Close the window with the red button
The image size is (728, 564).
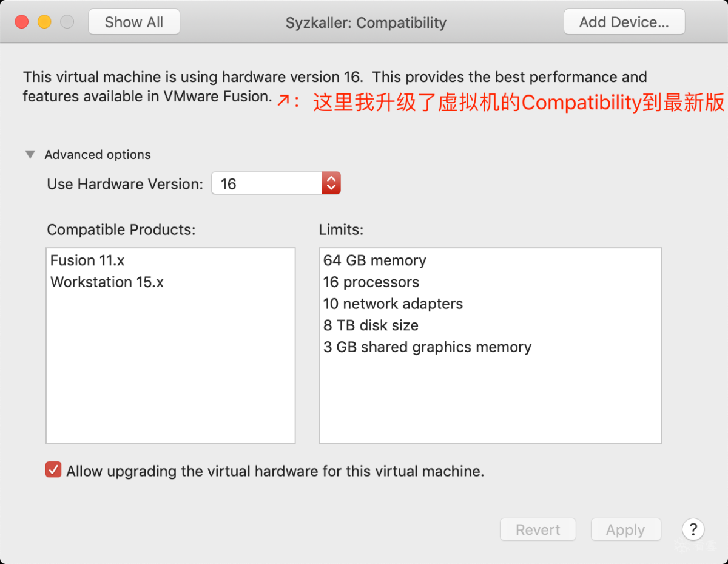(x=22, y=22)
